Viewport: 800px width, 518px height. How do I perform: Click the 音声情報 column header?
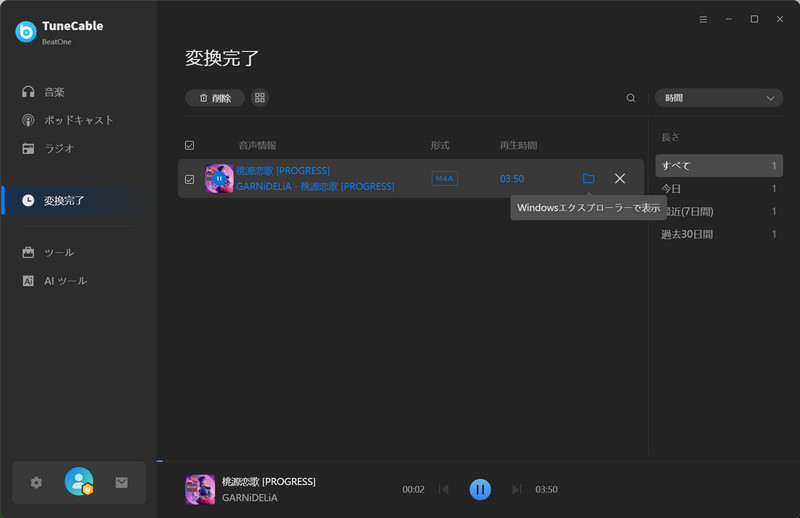point(258,145)
